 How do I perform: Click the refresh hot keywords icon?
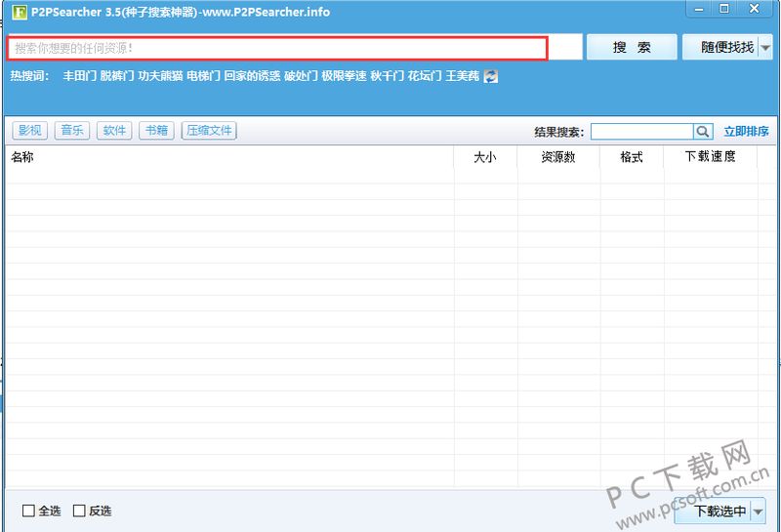pyautogui.click(x=491, y=76)
